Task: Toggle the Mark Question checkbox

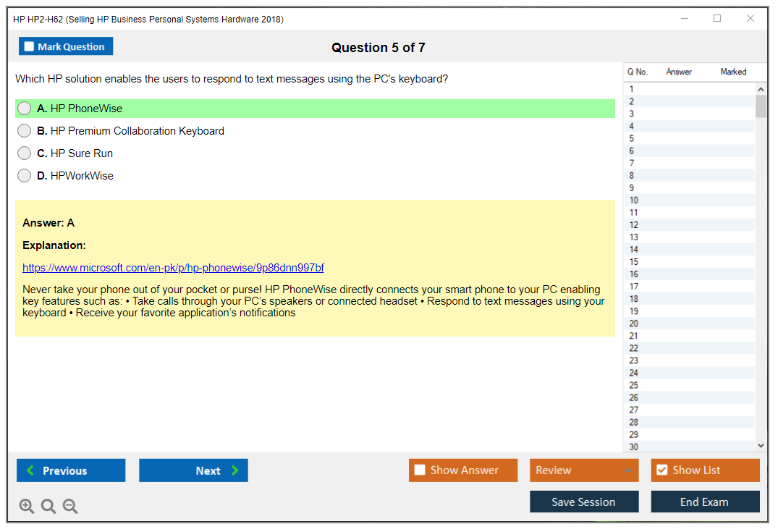Action: click(30, 47)
